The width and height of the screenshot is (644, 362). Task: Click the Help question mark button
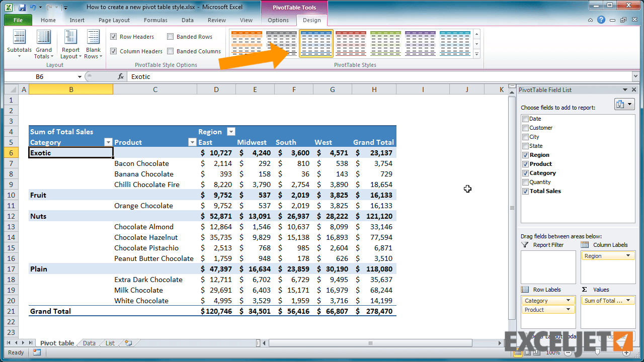click(x=602, y=20)
